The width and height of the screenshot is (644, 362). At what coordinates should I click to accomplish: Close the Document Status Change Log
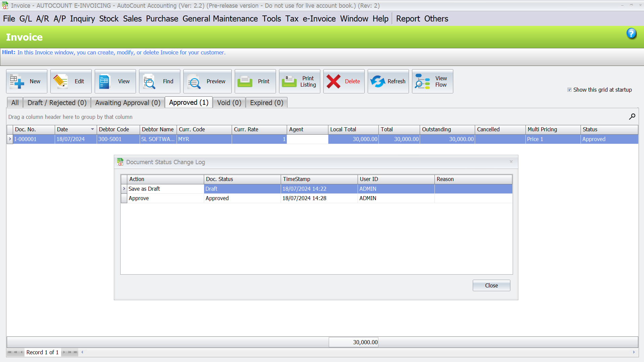pos(491,285)
